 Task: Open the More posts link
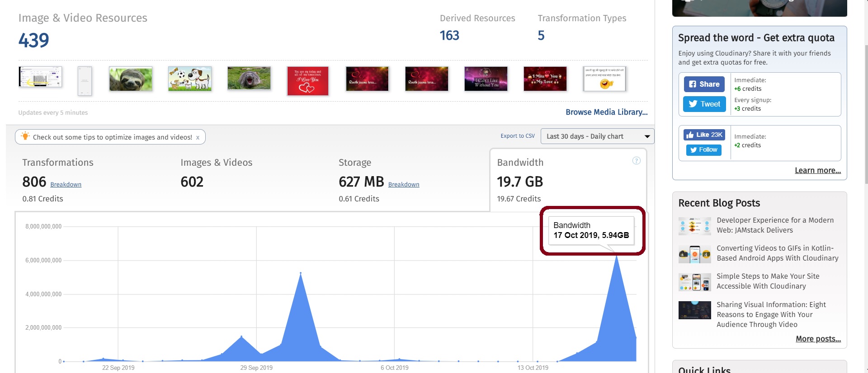pyautogui.click(x=818, y=339)
